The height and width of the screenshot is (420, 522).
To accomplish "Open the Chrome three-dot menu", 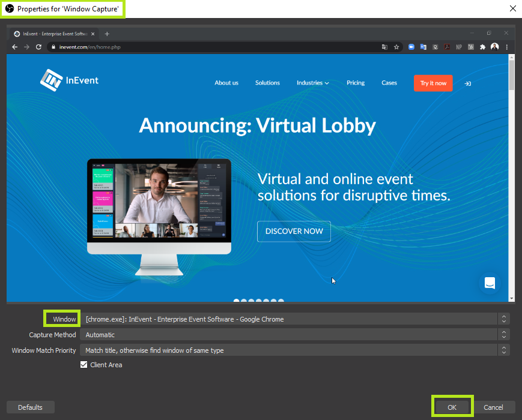I will (507, 47).
